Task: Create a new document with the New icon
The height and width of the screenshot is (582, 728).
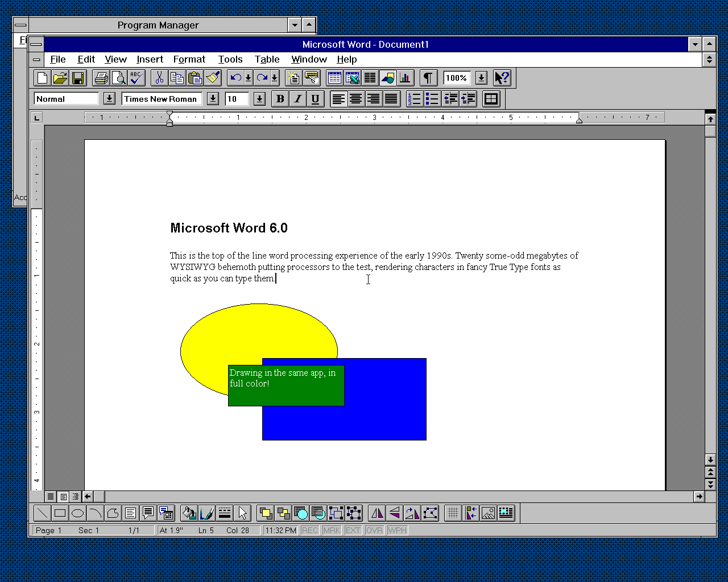Action: [x=43, y=78]
